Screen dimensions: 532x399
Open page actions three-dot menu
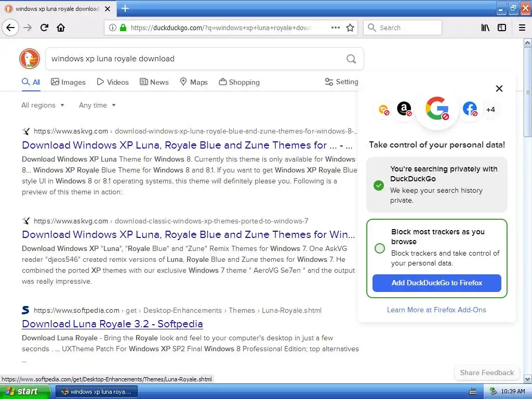click(335, 28)
